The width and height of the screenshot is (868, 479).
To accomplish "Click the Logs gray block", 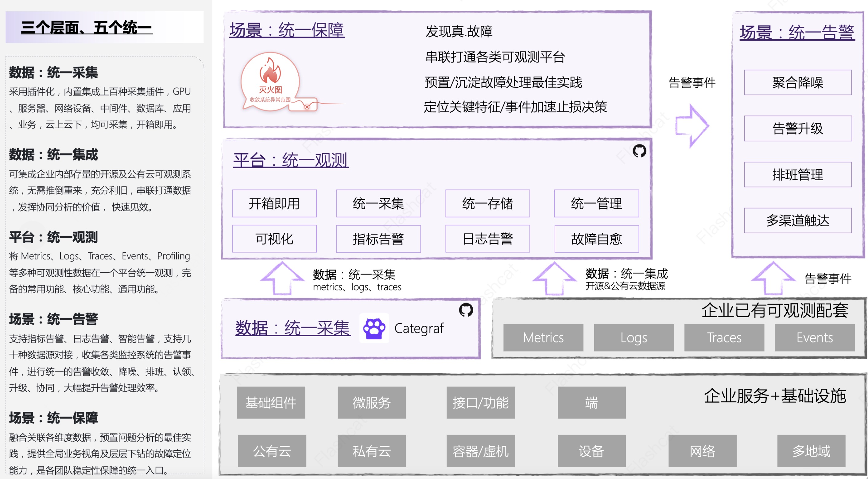I will click(x=634, y=337).
